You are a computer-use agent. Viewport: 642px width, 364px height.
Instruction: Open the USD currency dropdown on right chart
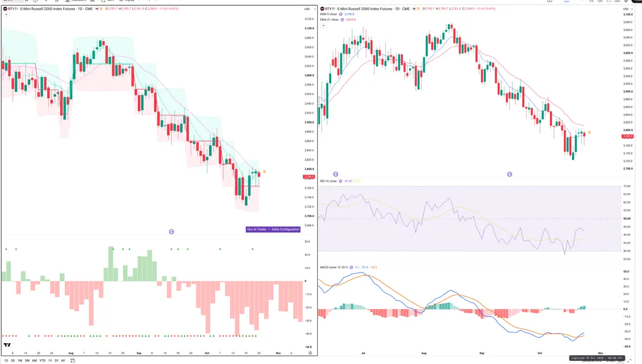coord(629,9)
